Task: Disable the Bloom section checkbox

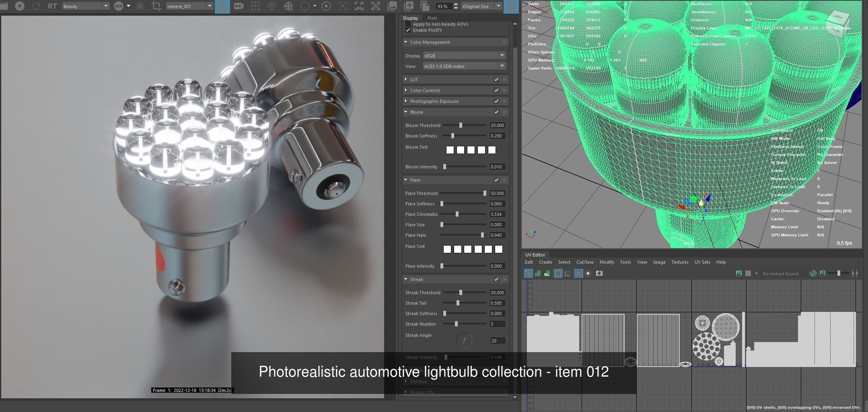Action: coord(496,112)
